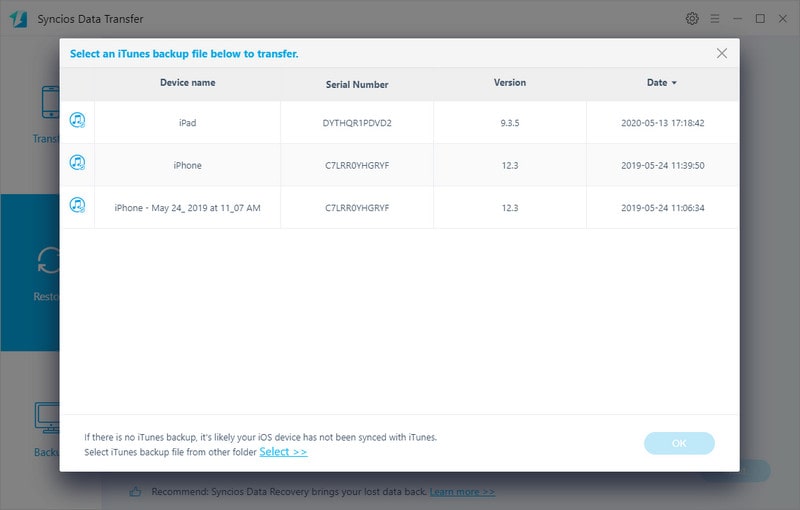This screenshot has width=800, height=510.
Task: Click date 2019-05-24 11:06:34
Action: click(x=662, y=208)
